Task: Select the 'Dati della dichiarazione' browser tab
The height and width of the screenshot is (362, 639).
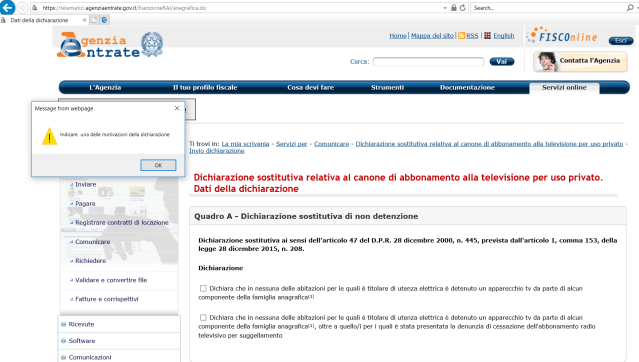Action: coord(44,20)
